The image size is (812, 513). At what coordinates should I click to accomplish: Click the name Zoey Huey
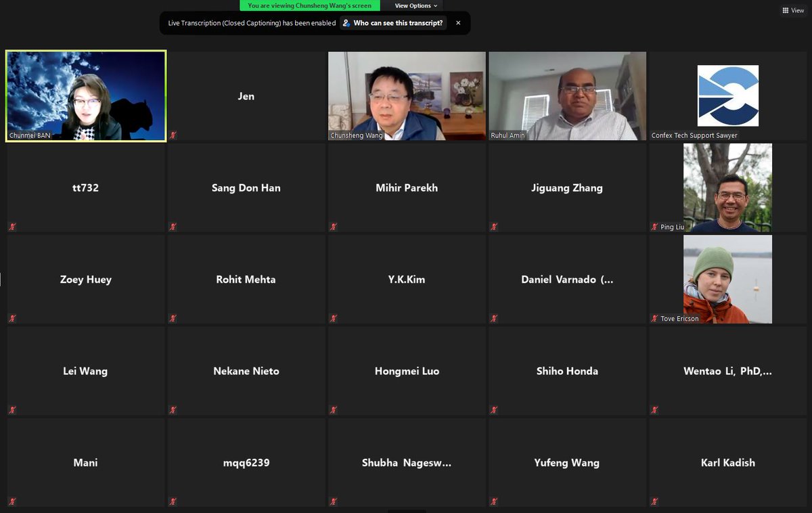point(86,280)
